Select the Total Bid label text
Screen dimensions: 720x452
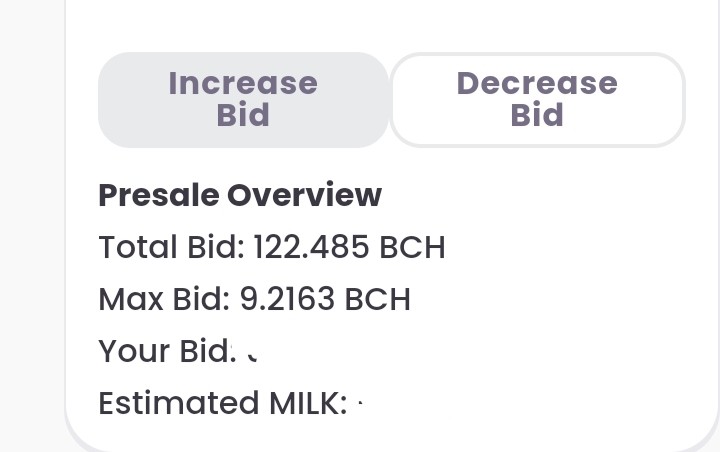pyautogui.click(x=172, y=247)
